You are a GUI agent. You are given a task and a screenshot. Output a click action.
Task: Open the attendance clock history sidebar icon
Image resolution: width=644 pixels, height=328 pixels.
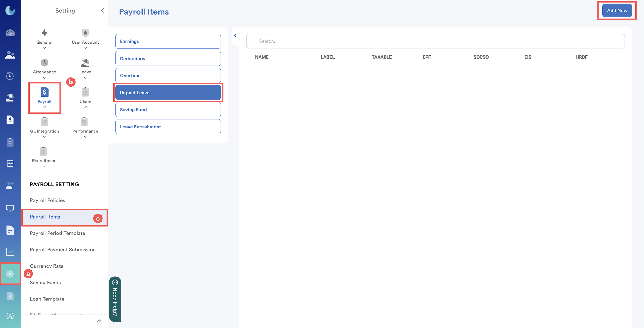tap(10, 76)
